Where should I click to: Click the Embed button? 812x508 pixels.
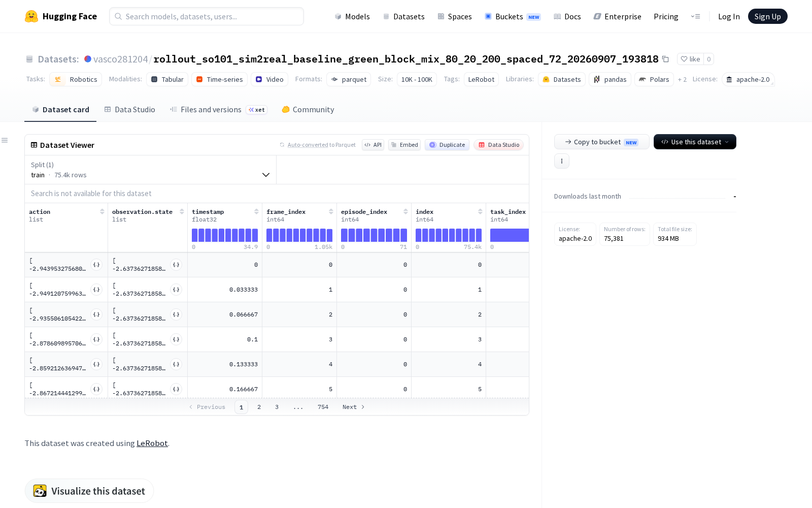(404, 145)
